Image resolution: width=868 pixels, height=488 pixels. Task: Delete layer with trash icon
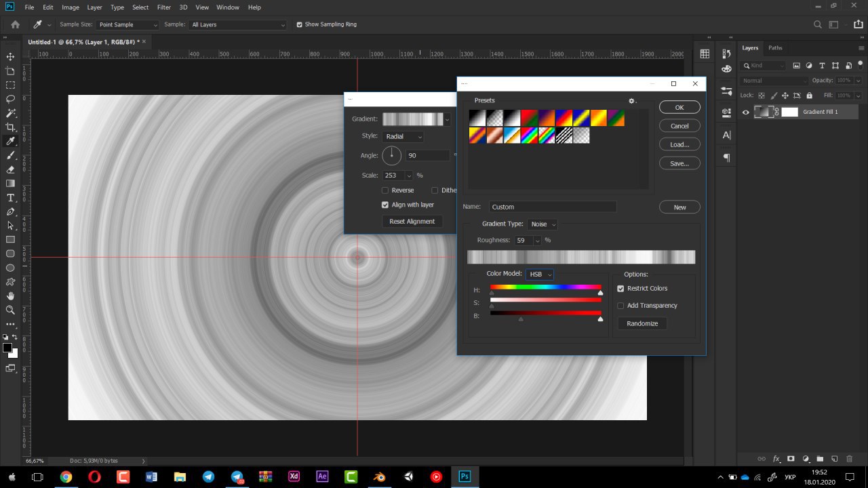point(850,459)
